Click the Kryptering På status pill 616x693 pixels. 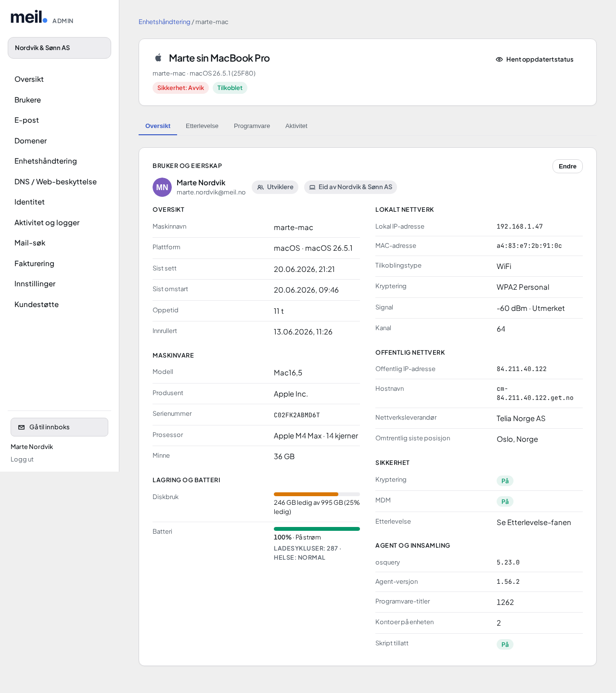(x=505, y=481)
